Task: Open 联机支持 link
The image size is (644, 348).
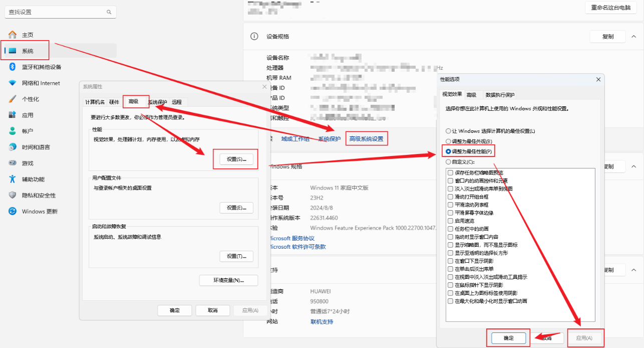Action: pos(321,321)
